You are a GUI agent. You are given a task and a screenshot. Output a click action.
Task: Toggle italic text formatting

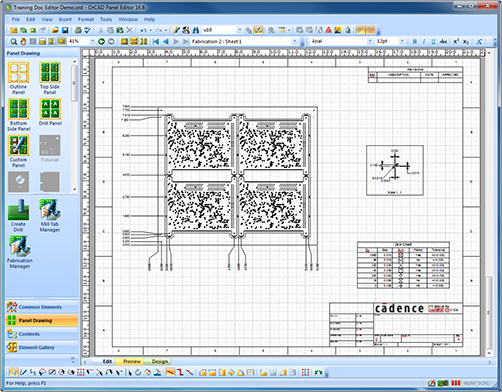click(x=424, y=41)
